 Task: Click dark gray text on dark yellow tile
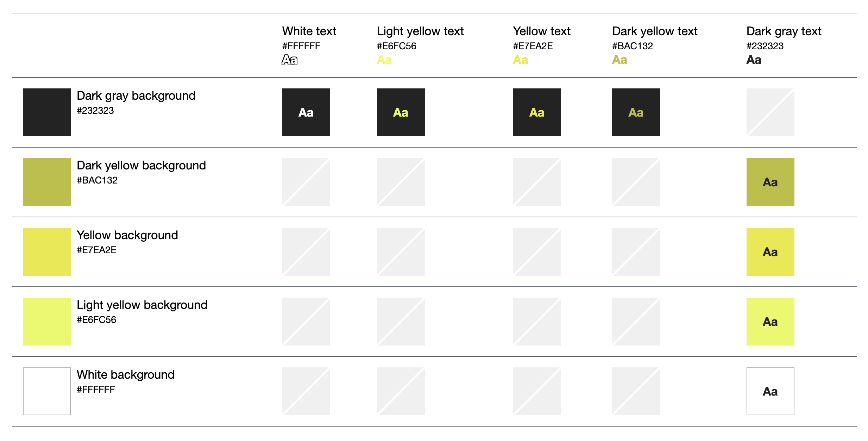[770, 182]
